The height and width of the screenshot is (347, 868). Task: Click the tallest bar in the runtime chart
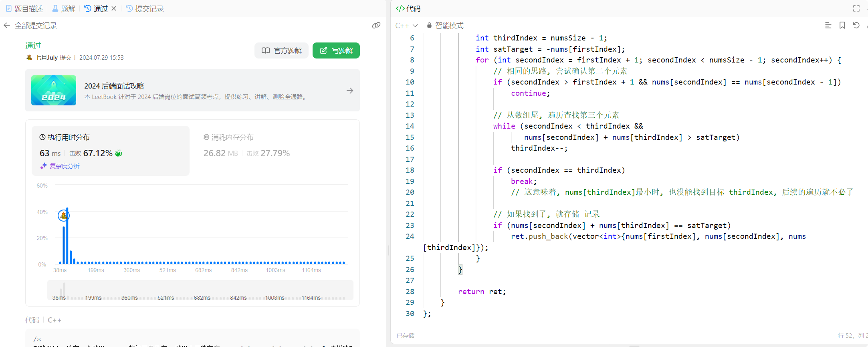point(67,236)
